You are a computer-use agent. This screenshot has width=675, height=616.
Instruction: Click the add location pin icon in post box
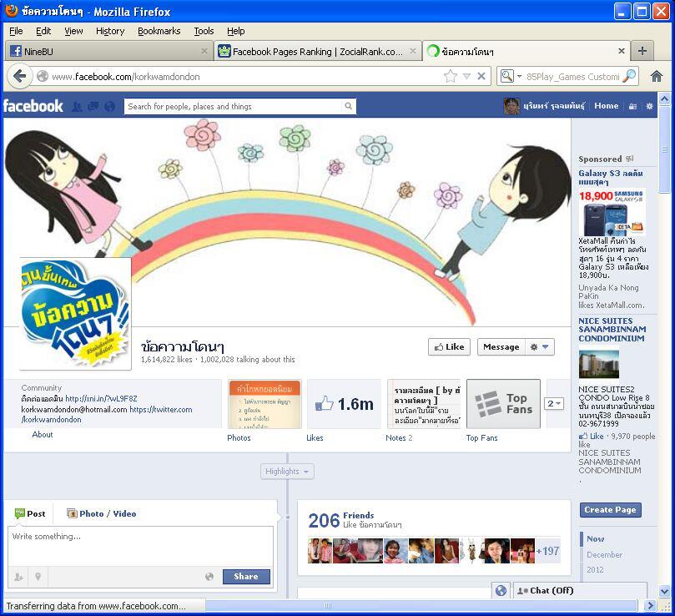[x=38, y=577]
